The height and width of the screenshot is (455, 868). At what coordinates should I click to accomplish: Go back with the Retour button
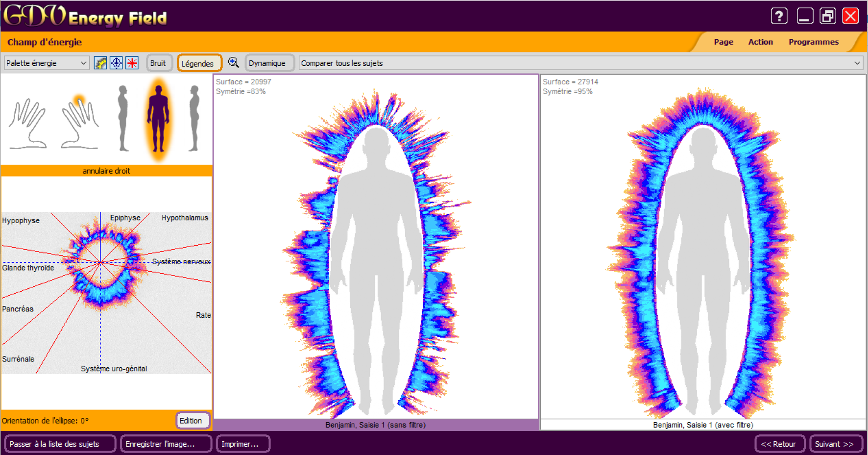[x=780, y=444]
